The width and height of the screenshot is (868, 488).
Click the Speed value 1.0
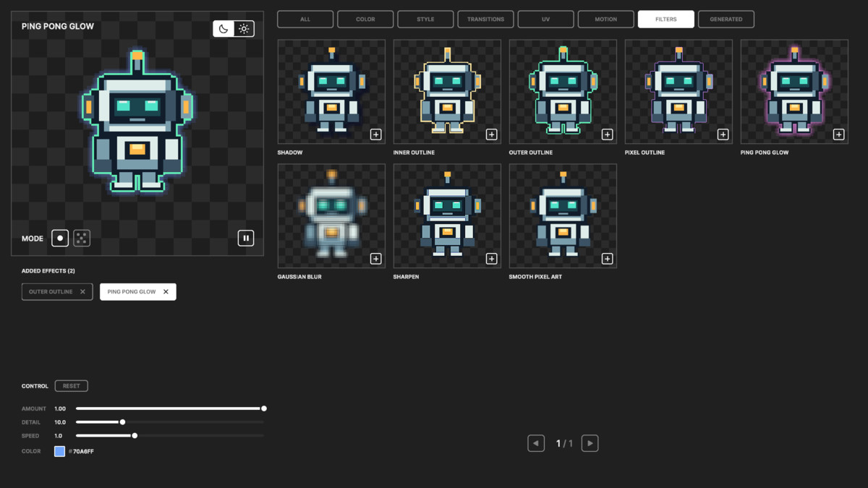59,436
